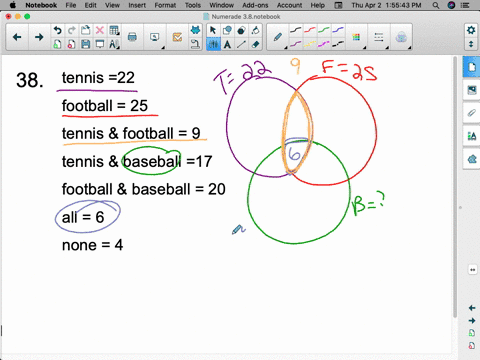Viewport: 480px width, 360px height.
Task: Pick the black dashed pen preset
Action: (x=338, y=44)
